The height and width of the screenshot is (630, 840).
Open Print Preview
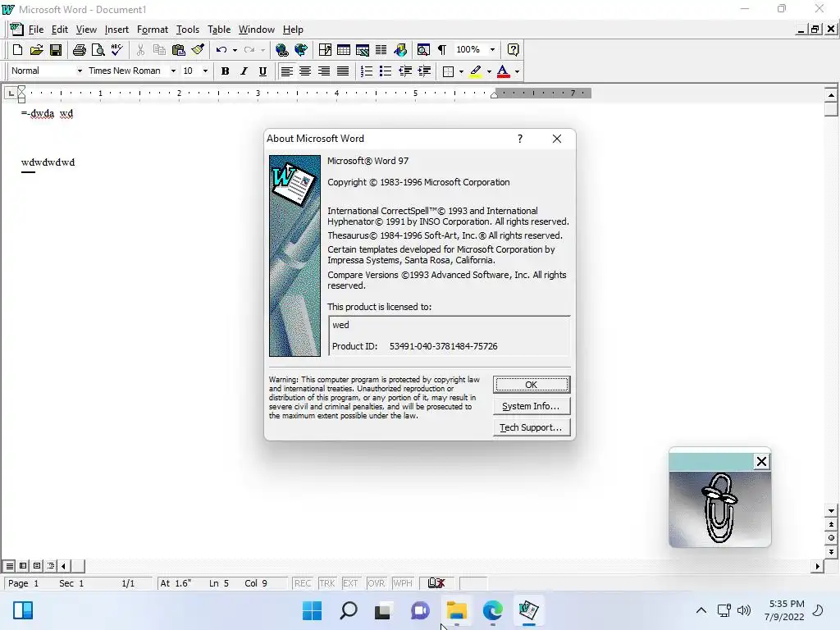pos(98,50)
